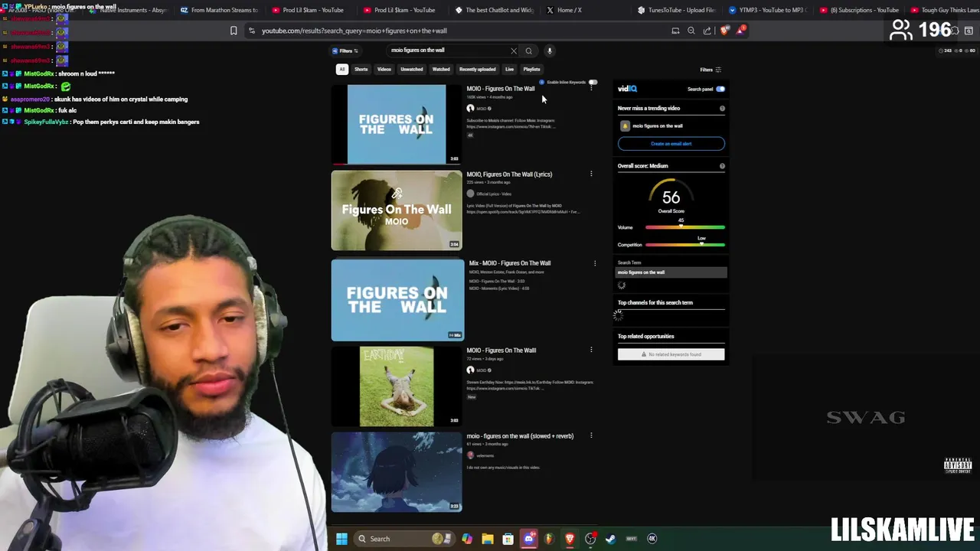
Task: Click the Windows taskbar Search box
Action: 403,539
